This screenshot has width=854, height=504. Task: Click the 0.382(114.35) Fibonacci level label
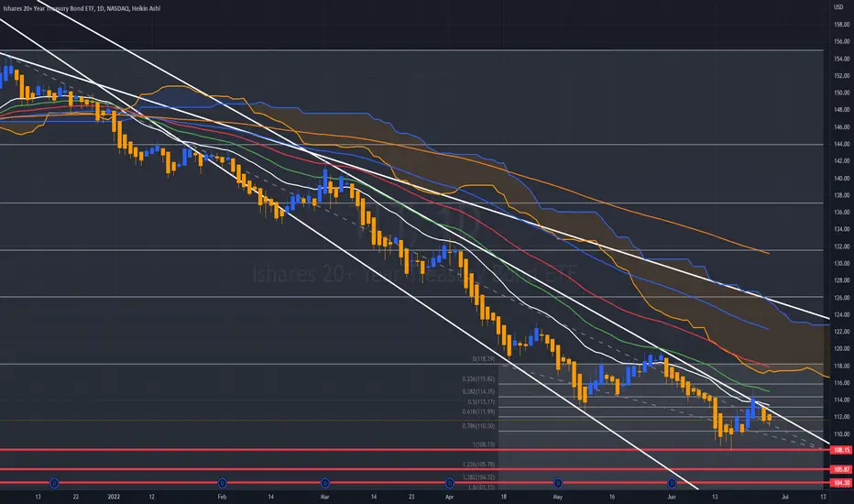point(478,392)
